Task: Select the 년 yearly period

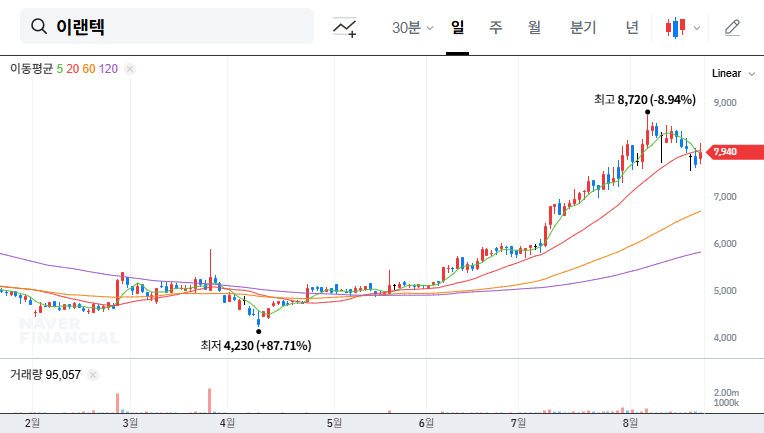Action: tap(631, 27)
